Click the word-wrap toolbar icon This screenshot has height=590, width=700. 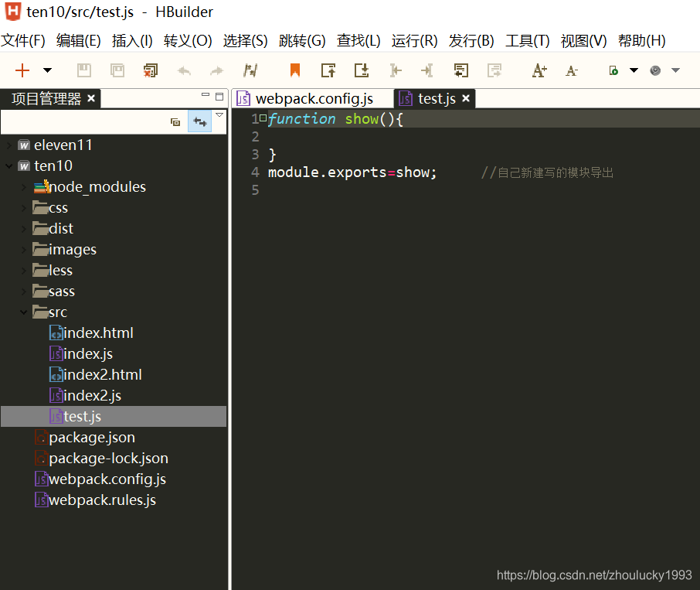coord(461,70)
